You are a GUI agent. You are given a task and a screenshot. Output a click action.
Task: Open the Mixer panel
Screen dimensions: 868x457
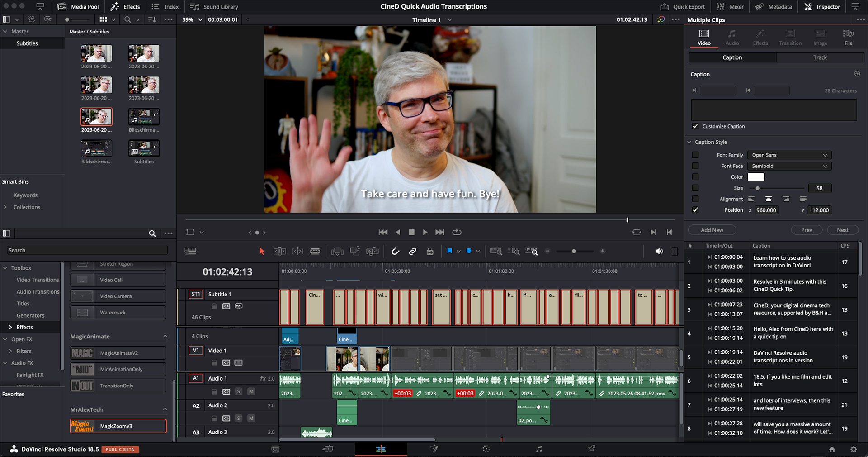point(731,7)
